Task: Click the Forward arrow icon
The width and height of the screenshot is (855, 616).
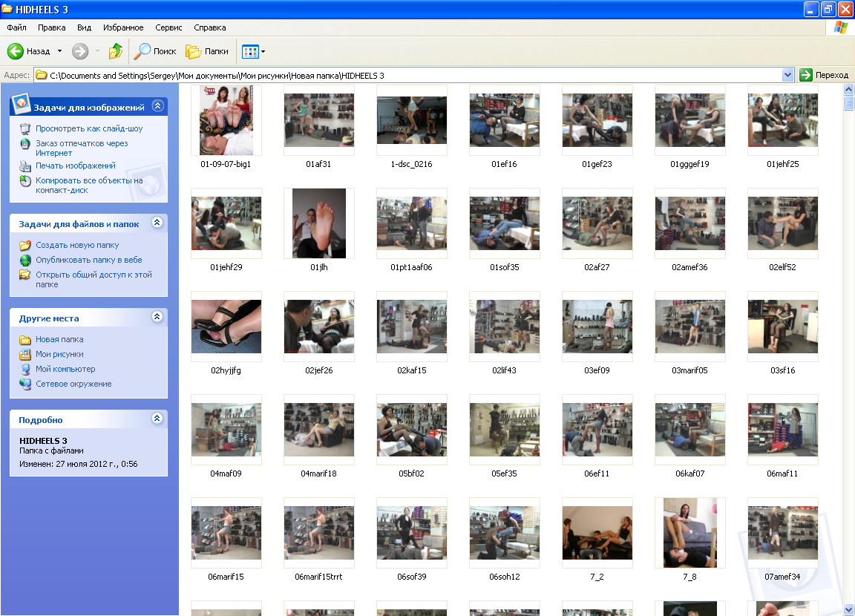Action: pos(80,51)
